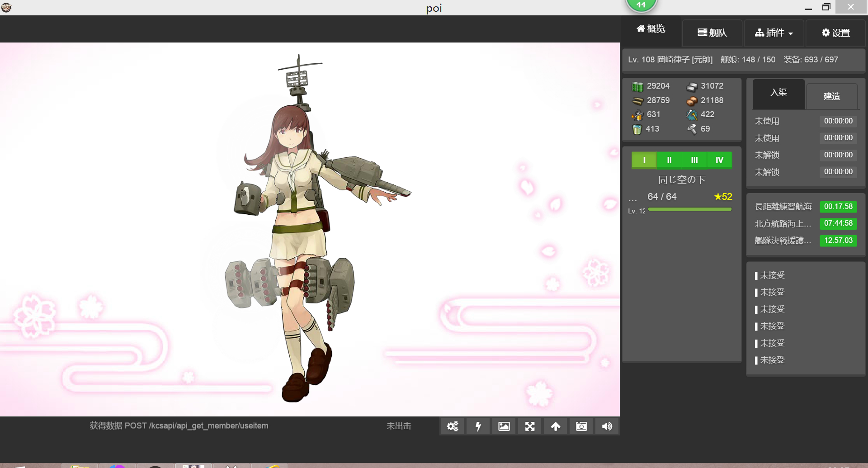This screenshot has height=468, width=868.
Task: Click the 長距離練習航海 expedition entry
Action: (783, 207)
